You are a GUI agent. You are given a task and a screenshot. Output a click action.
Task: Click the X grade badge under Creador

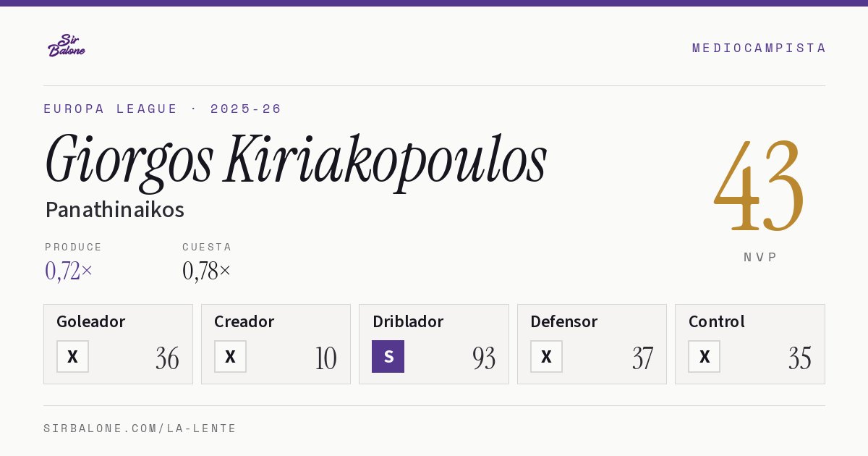[x=230, y=357]
